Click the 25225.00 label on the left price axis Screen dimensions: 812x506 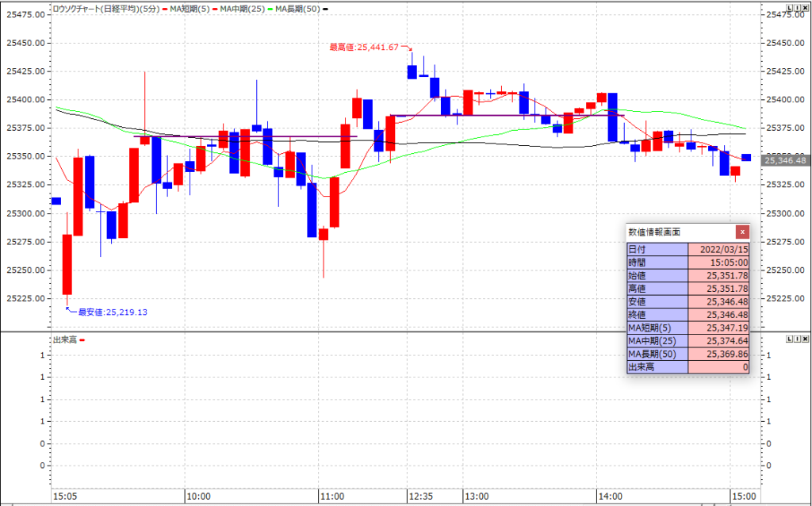(x=25, y=298)
